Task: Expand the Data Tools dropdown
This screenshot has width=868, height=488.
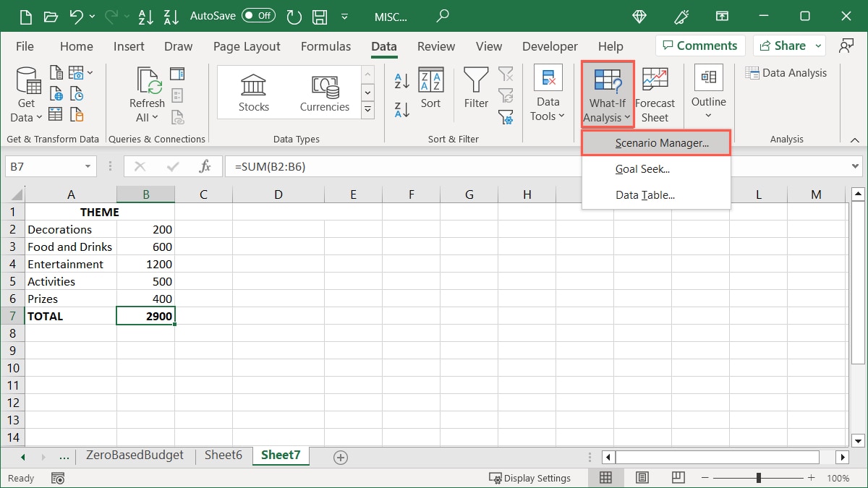Action: (x=548, y=94)
